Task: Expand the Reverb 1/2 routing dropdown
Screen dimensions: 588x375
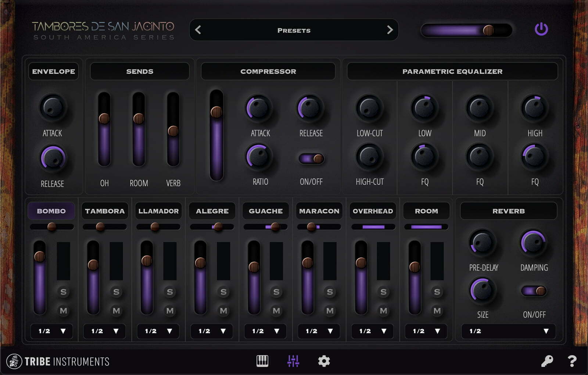Action: pos(508,331)
